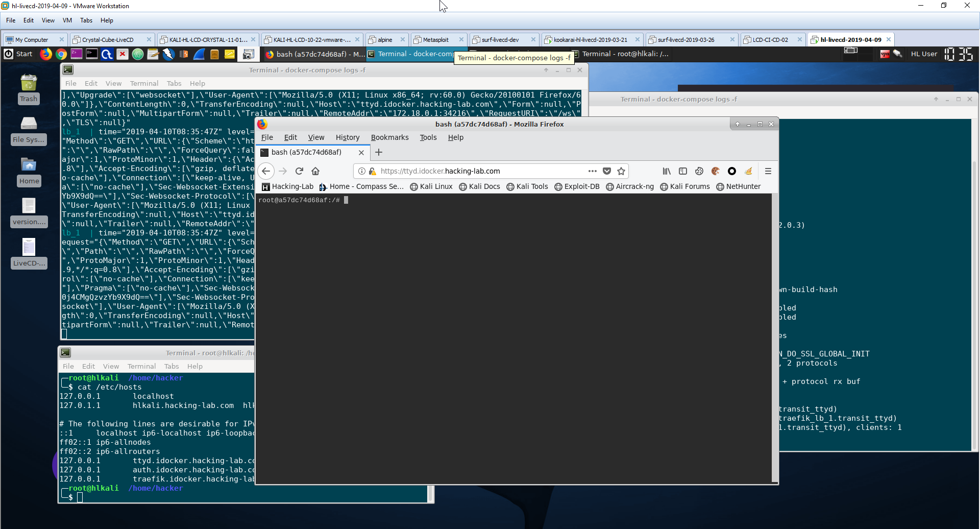The height and width of the screenshot is (529, 980).
Task: Open Firefox History menu
Action: (x=348, y=137)
